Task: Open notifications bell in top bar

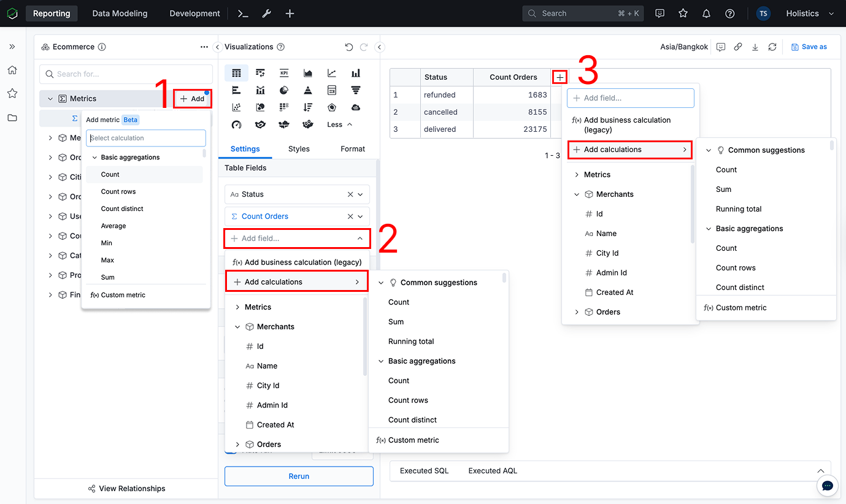Action: [x=706, y=13]
